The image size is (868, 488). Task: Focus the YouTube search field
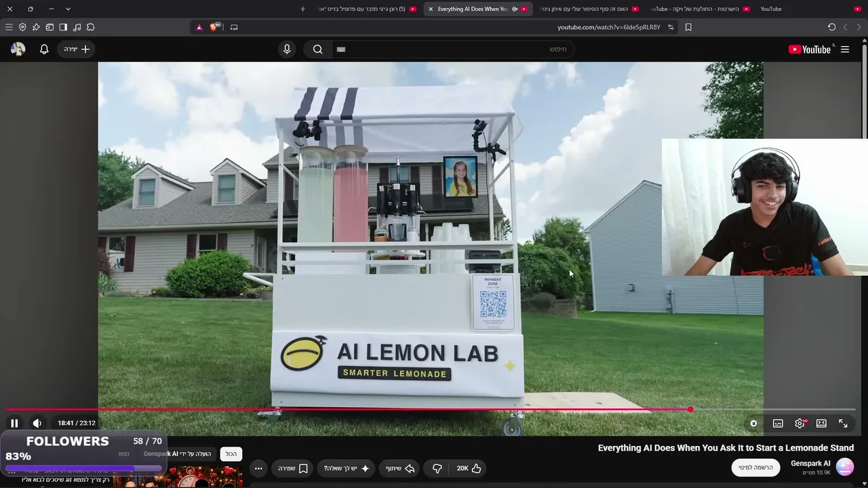click(453, 49)
